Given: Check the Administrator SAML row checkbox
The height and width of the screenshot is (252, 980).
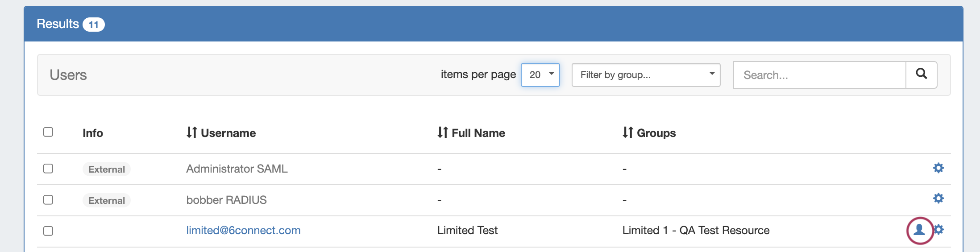Looking at the screenshot, I should (48, 169).
